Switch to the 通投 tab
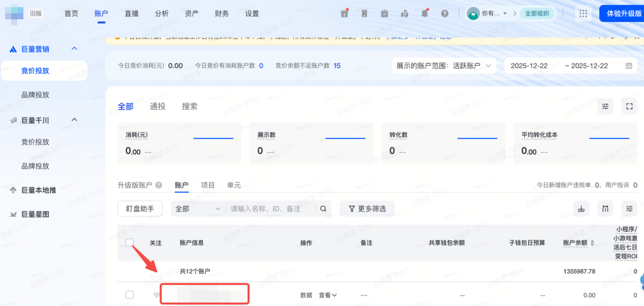Screen dimensions: 644x306 [158, 106]
